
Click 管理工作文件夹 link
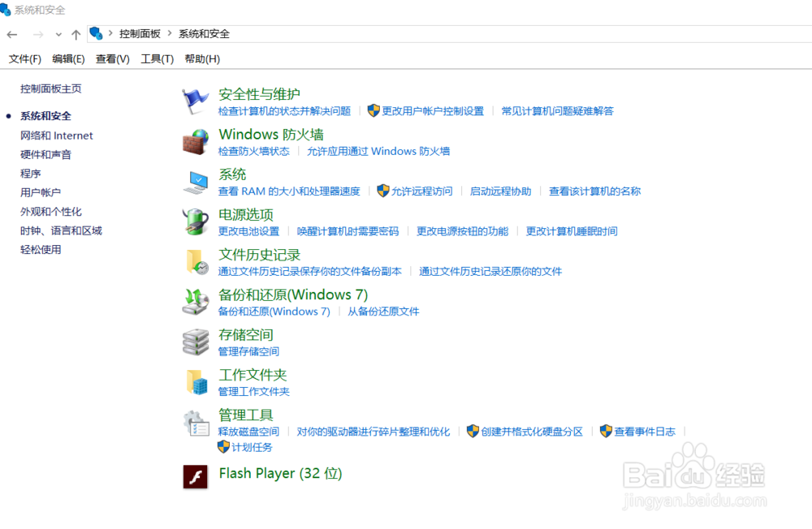click(253, 391)
